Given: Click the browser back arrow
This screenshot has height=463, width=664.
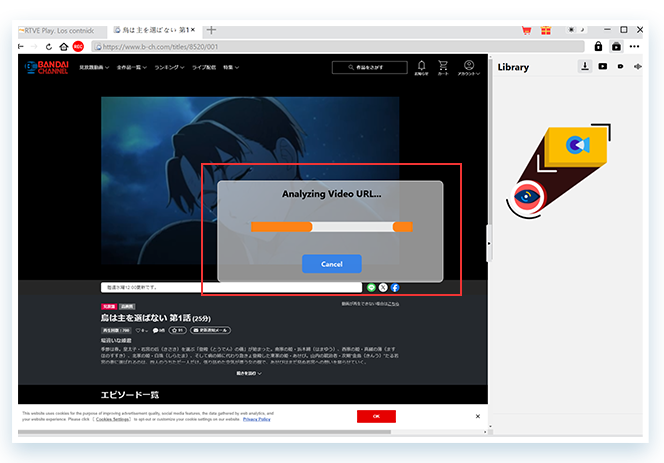Looking at the screenshot, I should 21,47.
